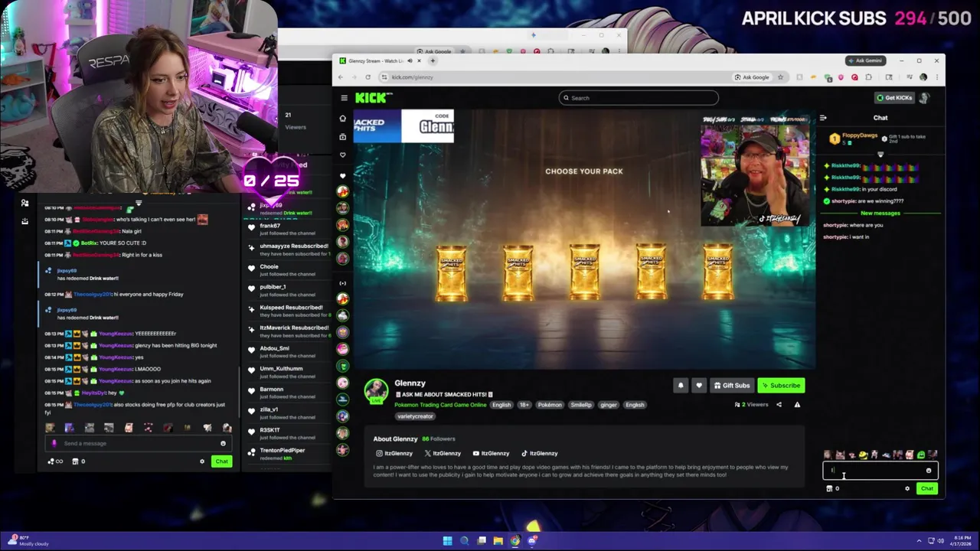Screen dimensions: 980x551
Task: Open Glennzy's TikTok link
Action: coord(540,453)
